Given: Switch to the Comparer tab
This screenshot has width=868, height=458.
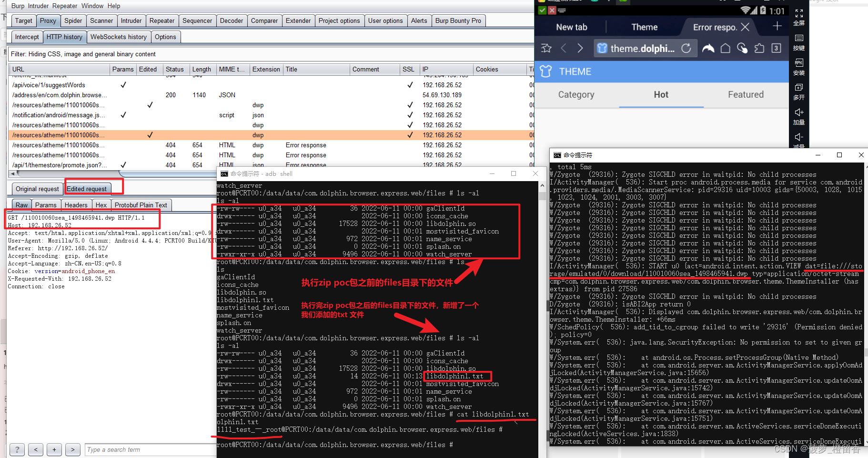Looking at the screenshot, I should coord(264,20).
